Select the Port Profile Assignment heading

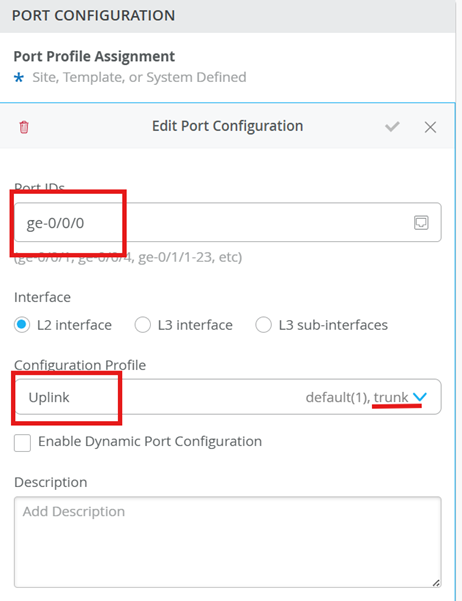pos(94,56)
